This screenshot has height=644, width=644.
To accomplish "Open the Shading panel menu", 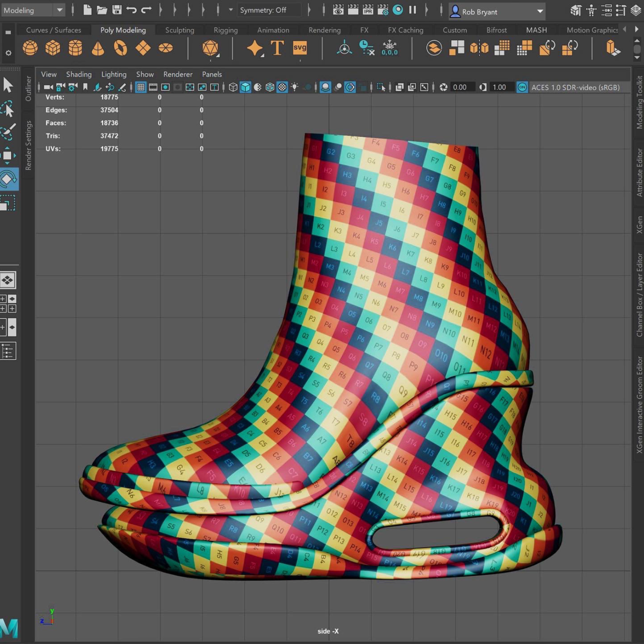I will [x=78, y=74].
